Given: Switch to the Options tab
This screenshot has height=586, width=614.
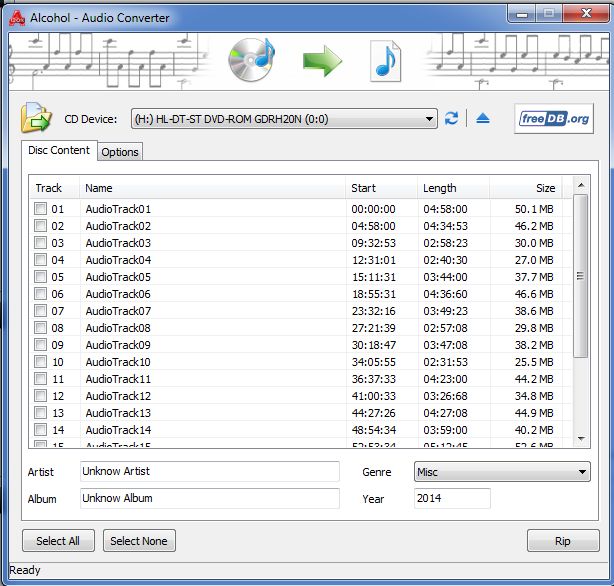Looking at the screenshot, I should click(120, 152).
